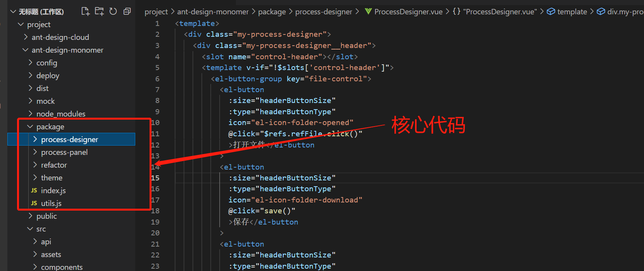644x271 pixels.
Task: Click the opening <template> tag on line 1
Action: tap(197, 24)
